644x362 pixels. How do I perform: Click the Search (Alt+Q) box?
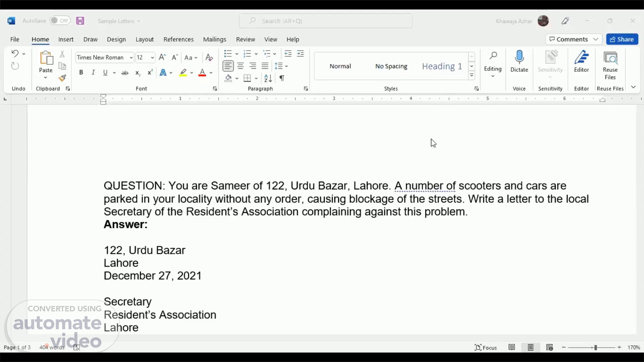pyautogui.click(x=326, y=21)
